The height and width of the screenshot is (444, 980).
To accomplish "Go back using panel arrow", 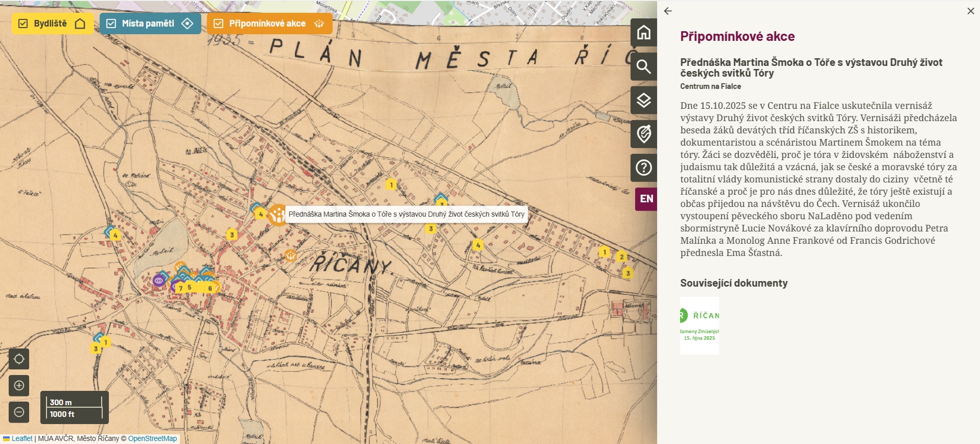I will click(x=668, y=11).
